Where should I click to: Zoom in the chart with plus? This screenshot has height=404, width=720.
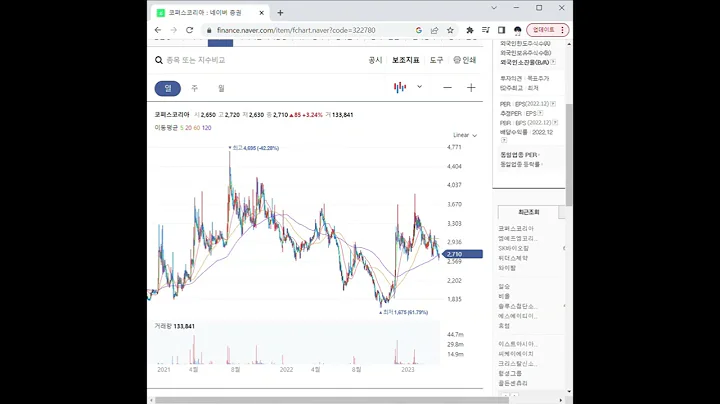coord(471,88)
